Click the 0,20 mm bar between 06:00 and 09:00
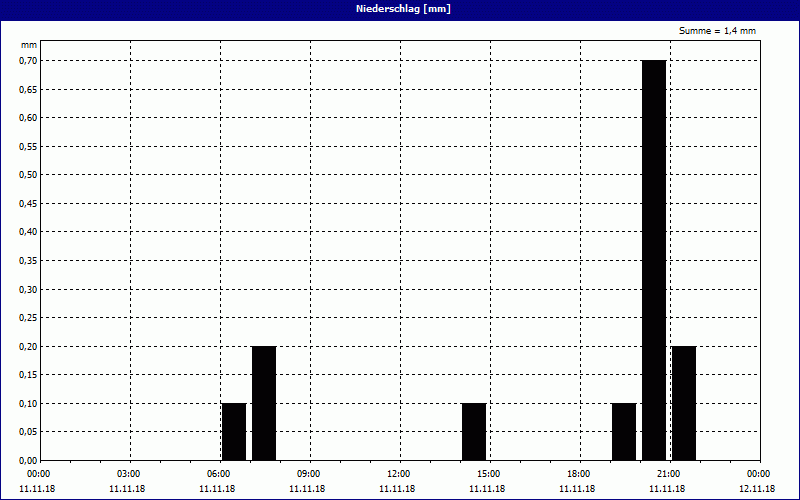The image size is (800, 500). pos(264,403)
